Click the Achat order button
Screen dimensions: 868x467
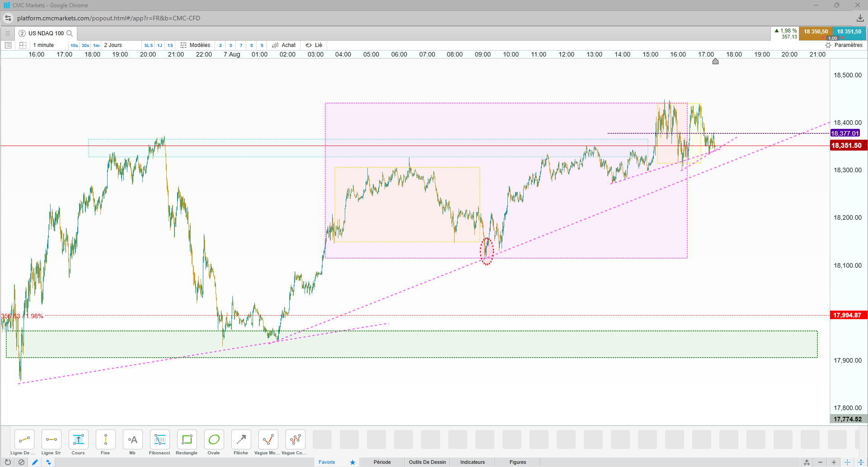pyautogui.click(x=284, y=45)
